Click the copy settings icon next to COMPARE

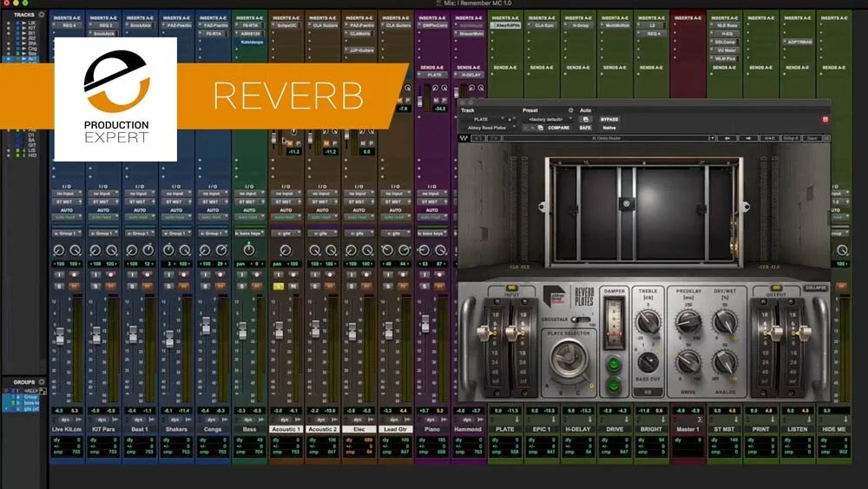pos(540,128)
